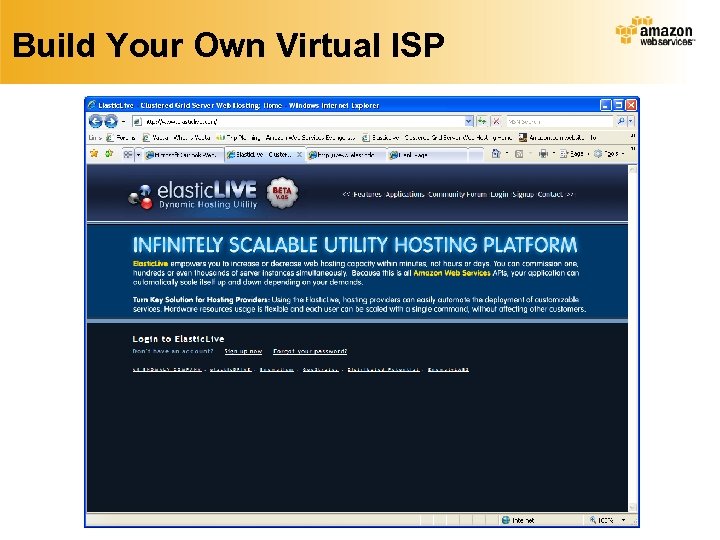Print the page using printer icon
This screenshot has width=720, height=540.
tap(543, 154)
